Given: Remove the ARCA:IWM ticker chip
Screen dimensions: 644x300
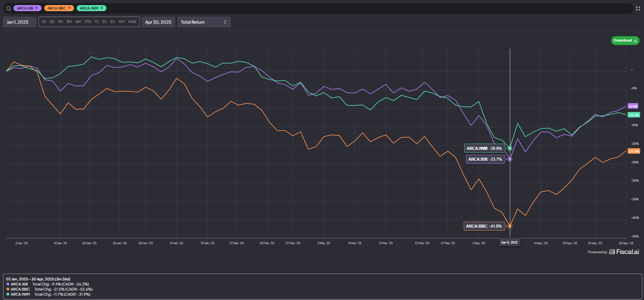Looking at the screenshot, I should click(102, 8).
